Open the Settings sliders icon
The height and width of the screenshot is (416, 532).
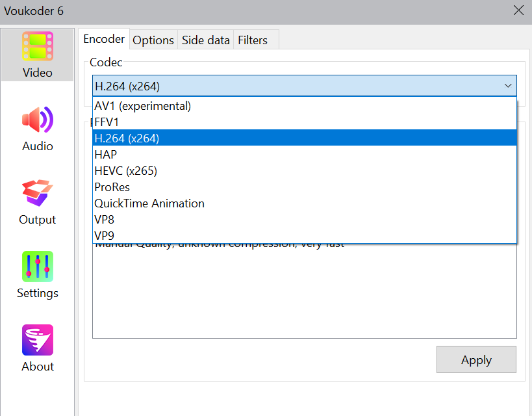pos(38,267)
